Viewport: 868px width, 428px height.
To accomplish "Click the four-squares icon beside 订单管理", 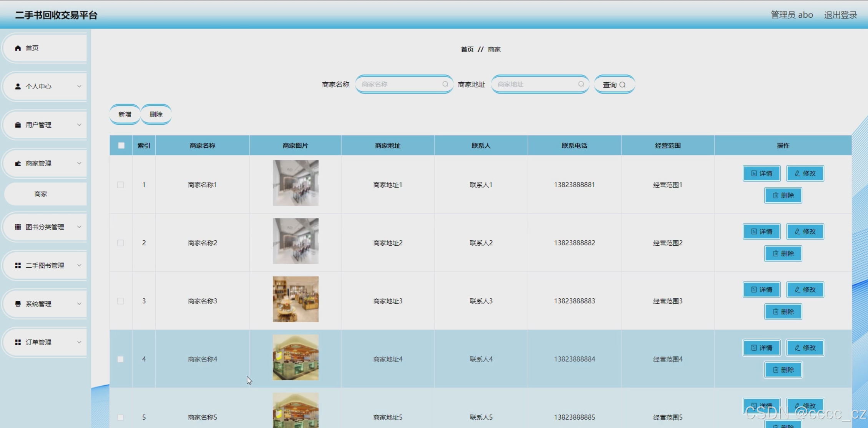I will coord(18,342).
